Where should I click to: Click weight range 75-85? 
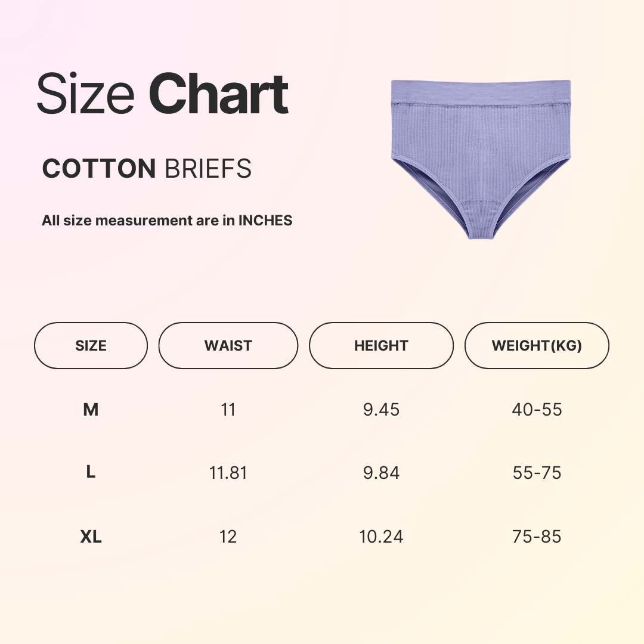click(x=537, y=537)
